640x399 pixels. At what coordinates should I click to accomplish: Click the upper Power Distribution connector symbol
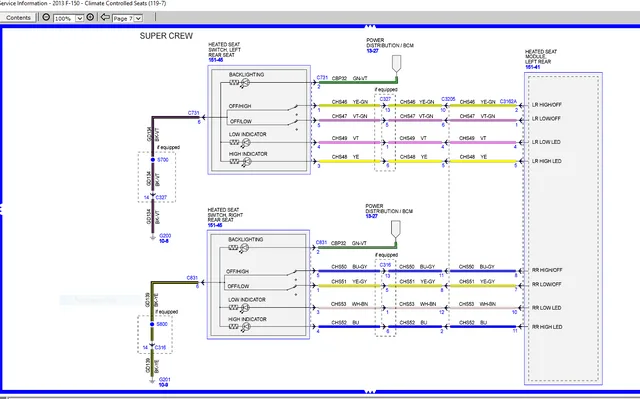[396, 65]
